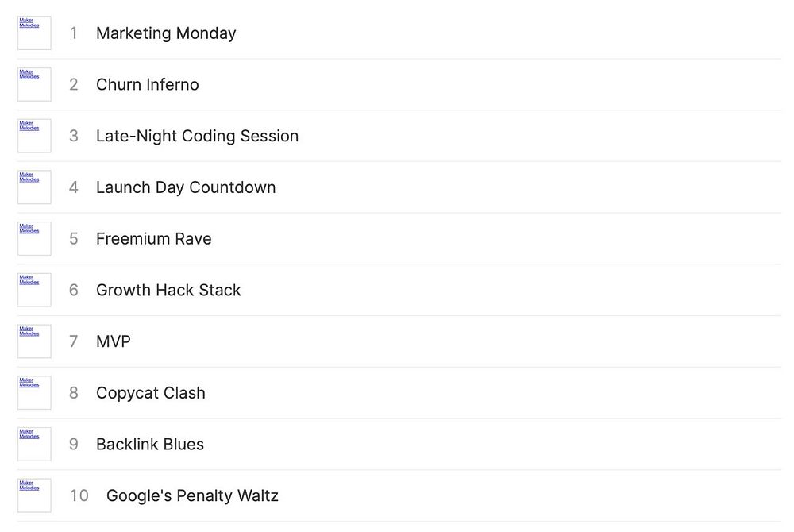The height and width of the screenshot is (532, 794).
Task: Click Late-Night Coding Session thumbnail
Action: (x=34, y=136)
